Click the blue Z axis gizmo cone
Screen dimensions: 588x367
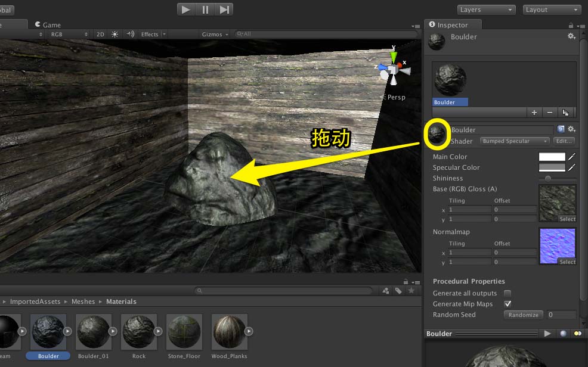382,67
